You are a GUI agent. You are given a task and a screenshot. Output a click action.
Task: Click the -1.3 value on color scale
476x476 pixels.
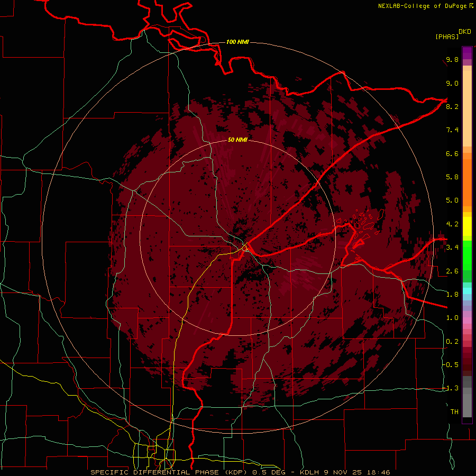tap(451, 388)
